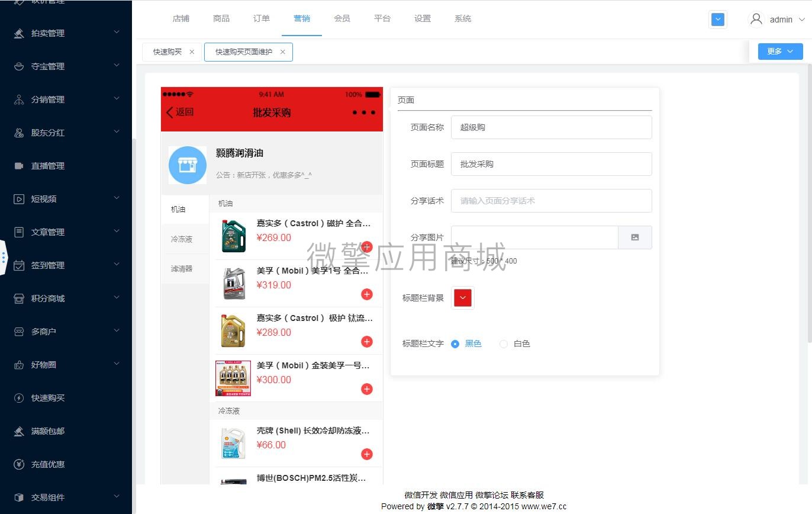Switch to the 会员 top tab
812x514 pixels.
pos(342,19)
